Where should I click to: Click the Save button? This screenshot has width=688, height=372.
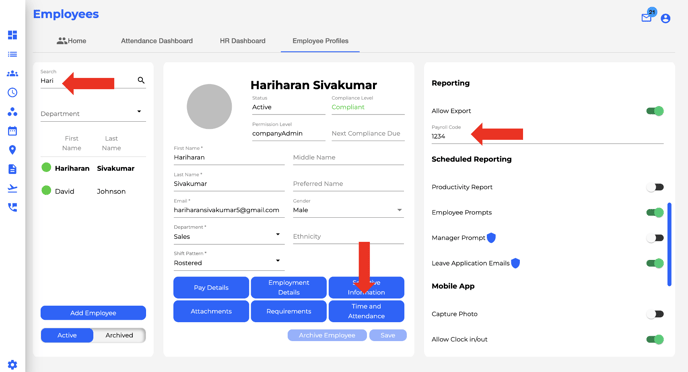click(388, 335)
